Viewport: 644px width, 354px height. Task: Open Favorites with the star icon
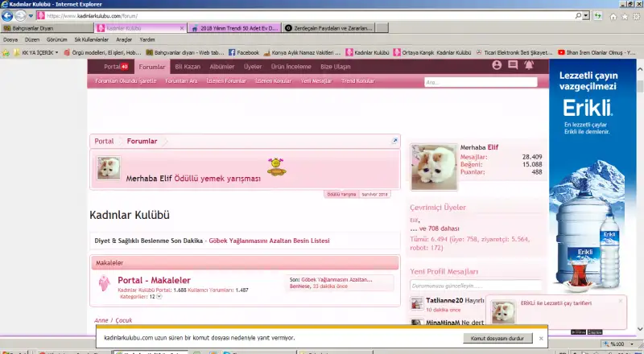point(625,17)
